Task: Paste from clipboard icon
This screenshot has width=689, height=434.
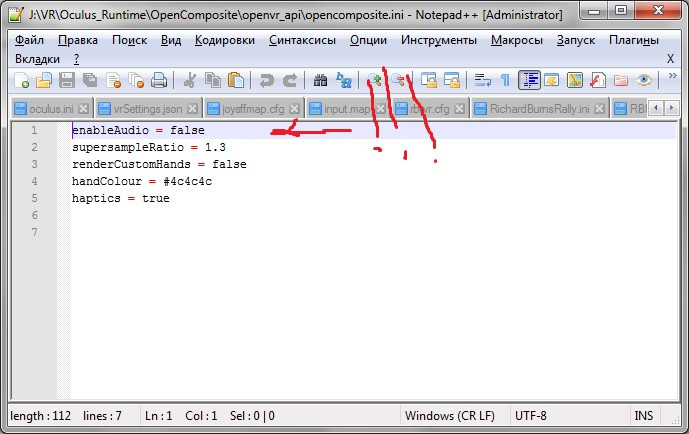Action: coord(236,80)
